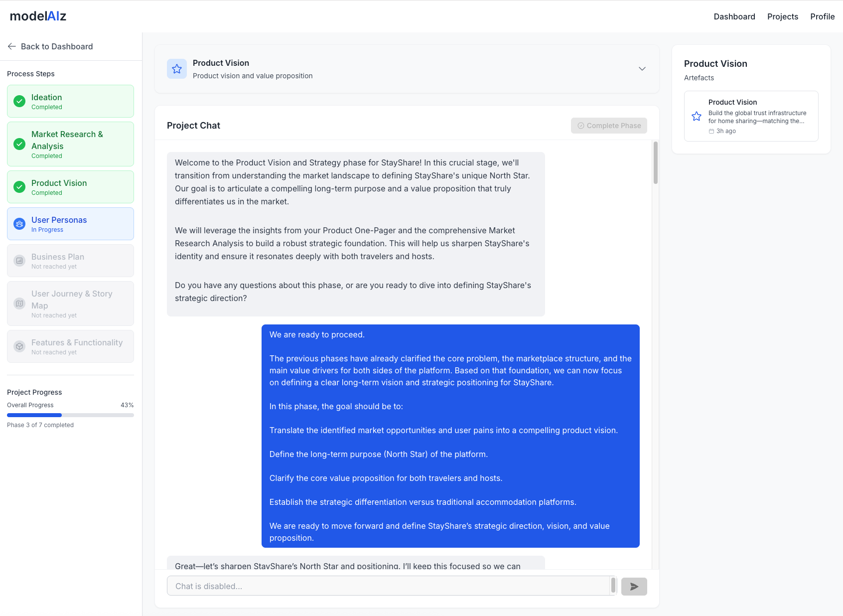Select the green checkmark on Ideation step
The image size is (843, 616).
(x=19, y=101)
